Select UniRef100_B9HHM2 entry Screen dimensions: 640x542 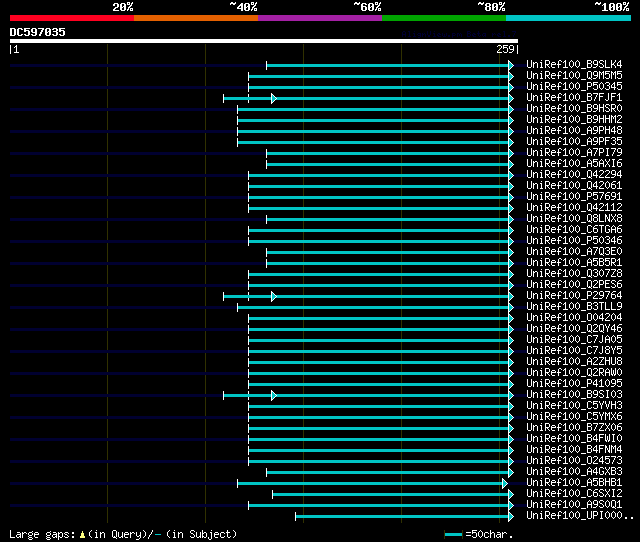coord(574,120)
